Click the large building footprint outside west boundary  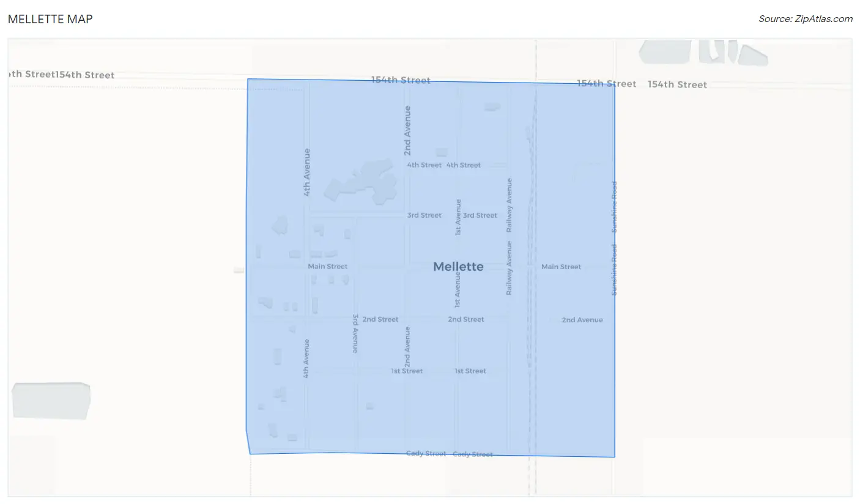[51, 401]
